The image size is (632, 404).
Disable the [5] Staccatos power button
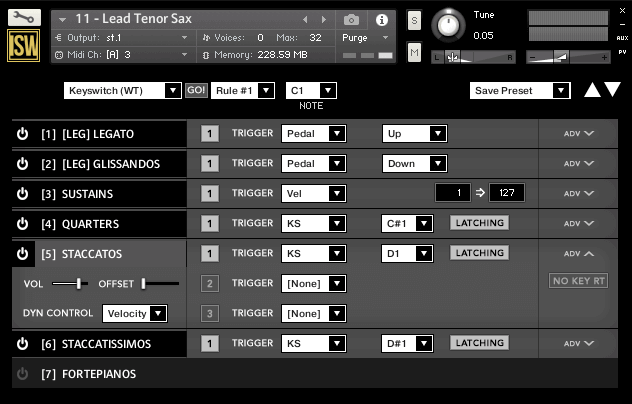click(x=23, y=254)
